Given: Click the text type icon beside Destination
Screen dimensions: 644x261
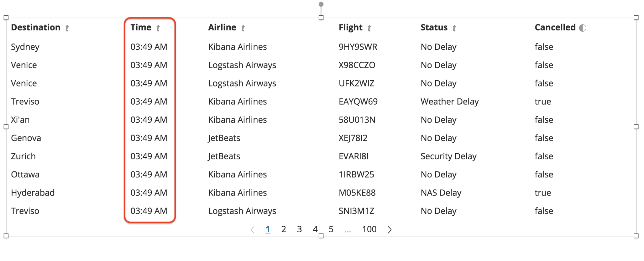Looking at the screenshot, I should [67, 28].
